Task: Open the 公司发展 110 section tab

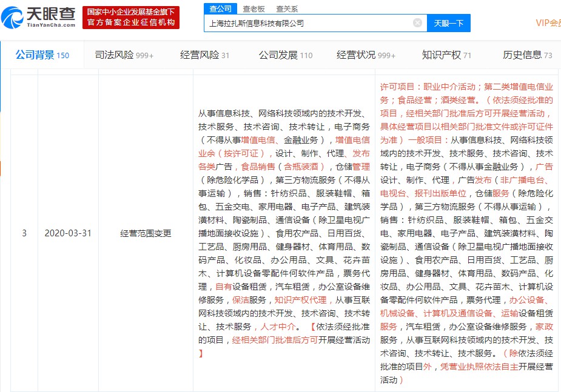Action: (286, 55)
